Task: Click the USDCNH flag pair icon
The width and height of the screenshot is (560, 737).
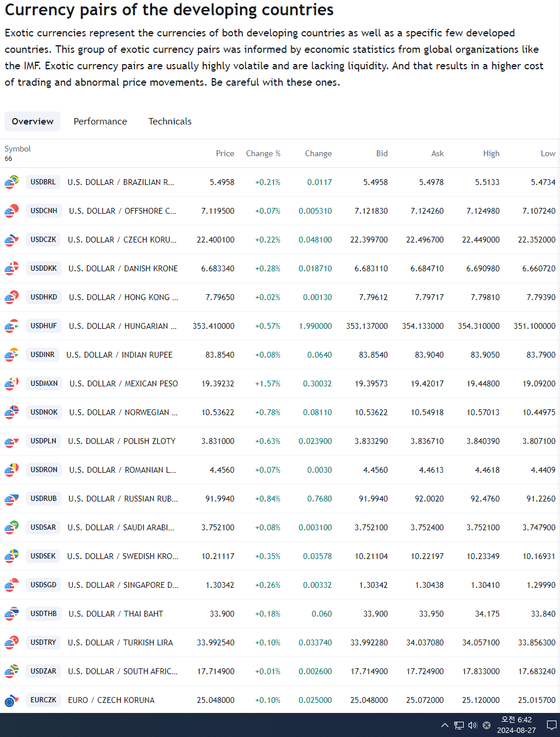Action: click(x=12, y=211)
